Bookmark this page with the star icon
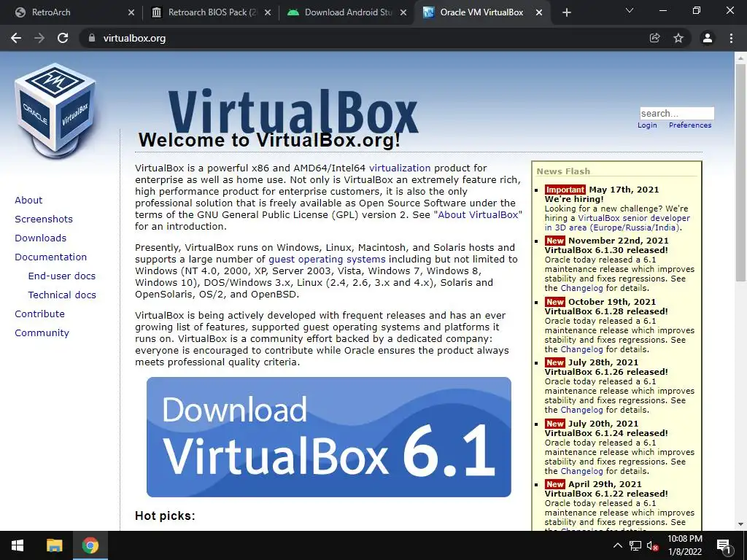 click(x=678, y=38)
